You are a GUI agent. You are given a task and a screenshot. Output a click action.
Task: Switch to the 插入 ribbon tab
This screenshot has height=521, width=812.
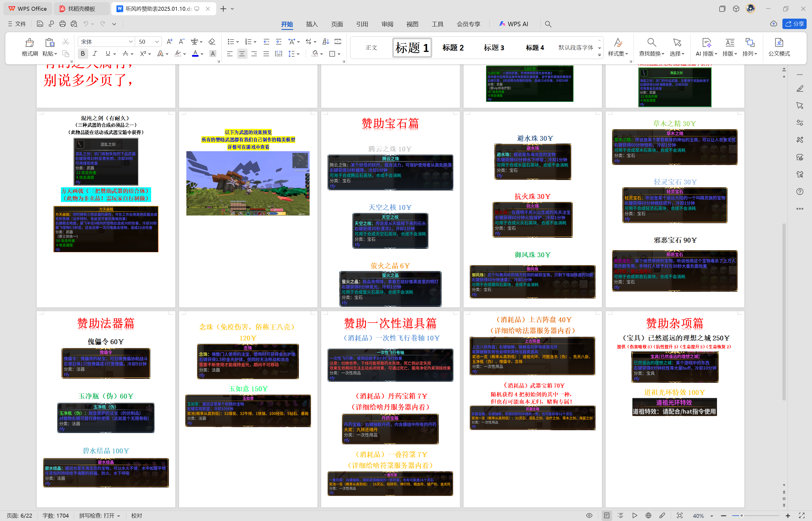(312, 24)
